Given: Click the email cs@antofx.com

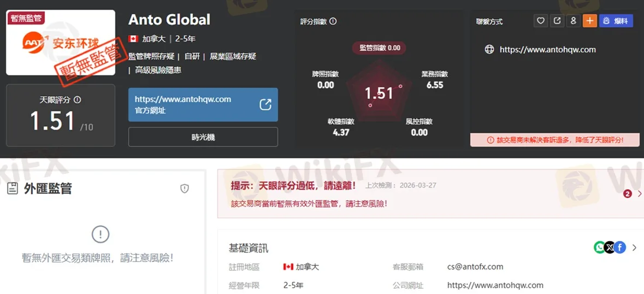Looking at the screenshot, I should pyautogui.click(x=475, y=267).
